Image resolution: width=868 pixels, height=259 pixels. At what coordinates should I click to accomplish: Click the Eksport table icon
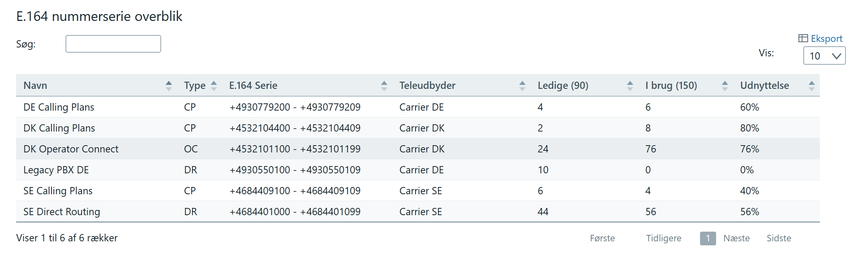pyautogui.click(x=803, y=38)
